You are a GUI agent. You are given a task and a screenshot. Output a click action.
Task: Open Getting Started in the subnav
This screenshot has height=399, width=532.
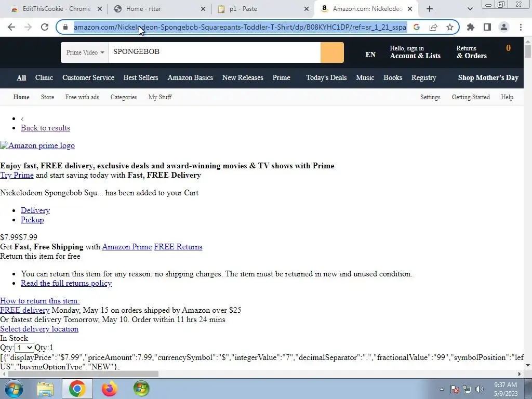(x=471, y=97)
